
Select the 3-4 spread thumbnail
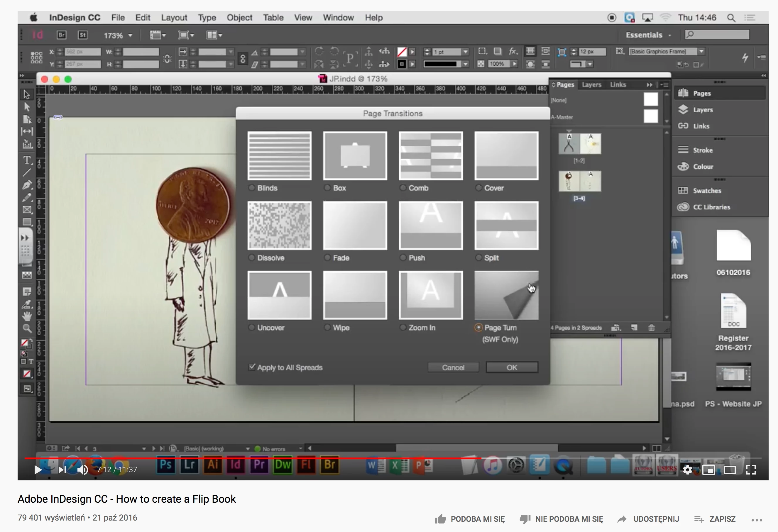[579, 181]
